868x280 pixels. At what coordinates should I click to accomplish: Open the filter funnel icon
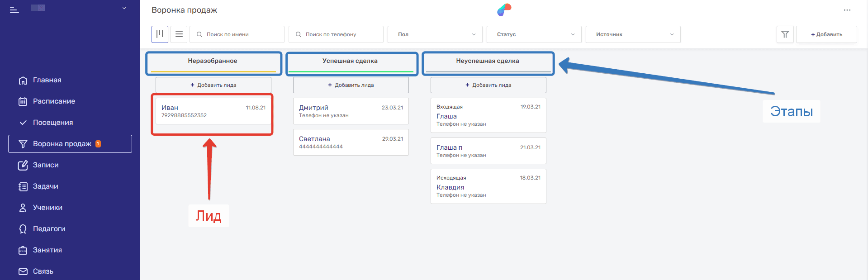pos(785,34)
